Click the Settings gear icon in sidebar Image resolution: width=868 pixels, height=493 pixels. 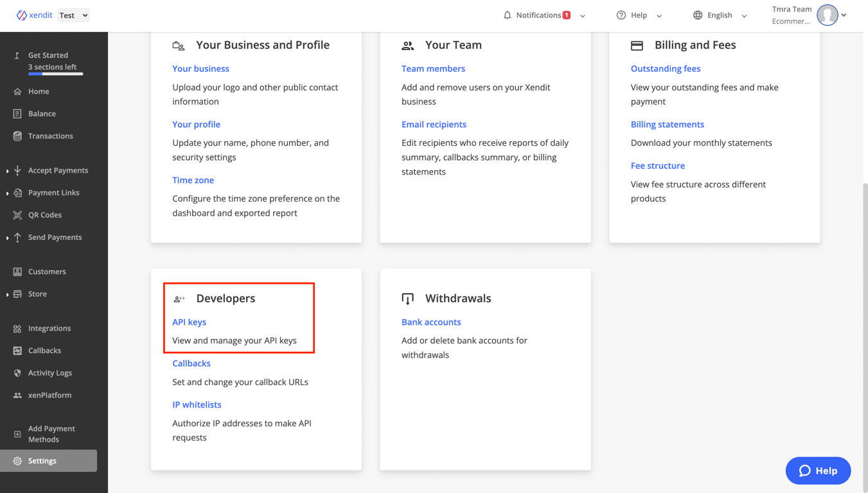pyautogui.click(x=17, y=461)
